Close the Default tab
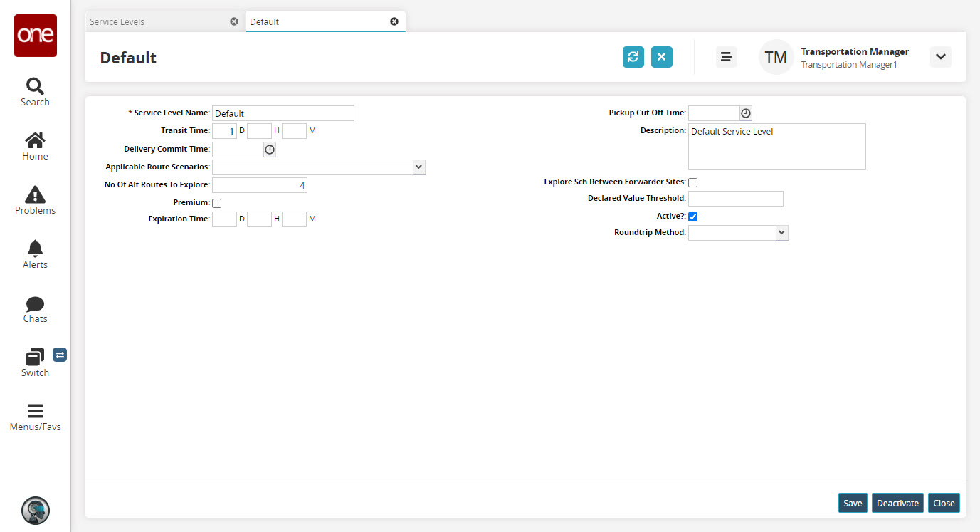Screen dimensions: 980x532 pos(394,21)
